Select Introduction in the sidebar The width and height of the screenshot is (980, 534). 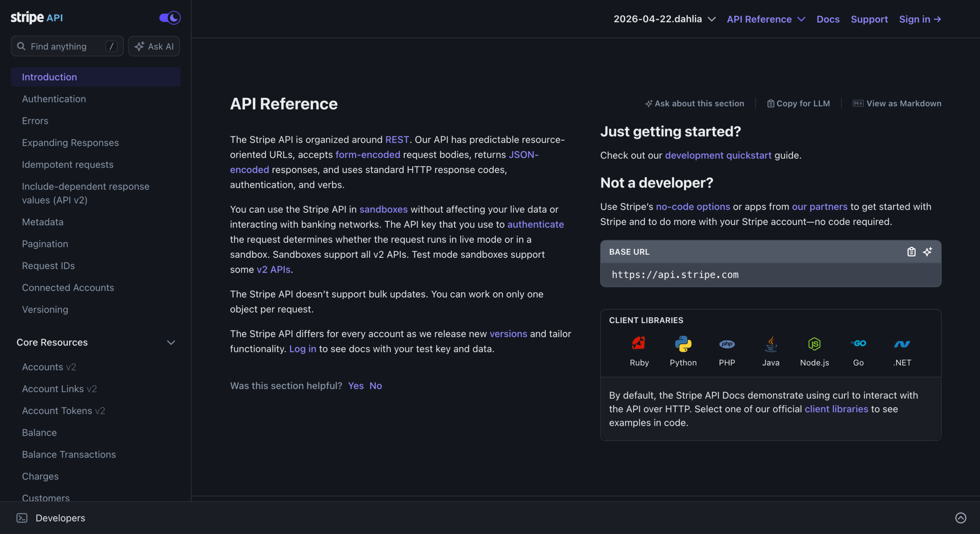click(96, 77)
